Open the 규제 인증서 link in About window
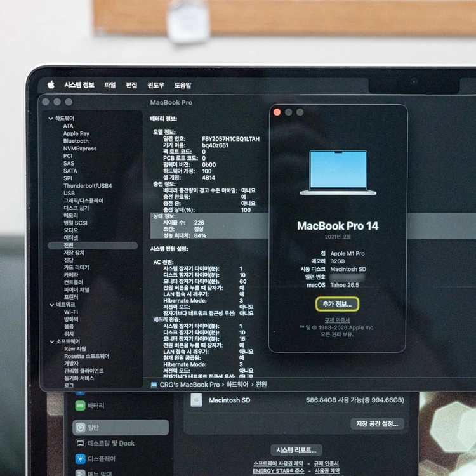This screenshot has height=476, width=476. coord(337,321)
